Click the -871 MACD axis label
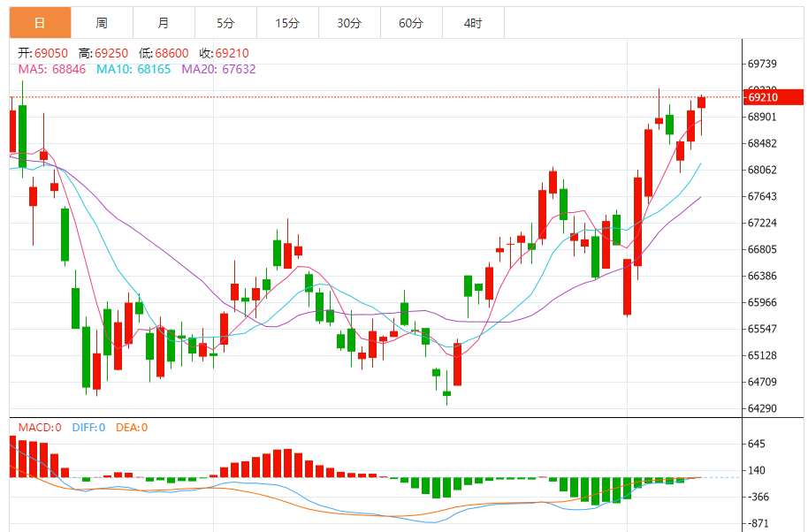Screen dimensions: 808x532 click(x=758, y=523)
